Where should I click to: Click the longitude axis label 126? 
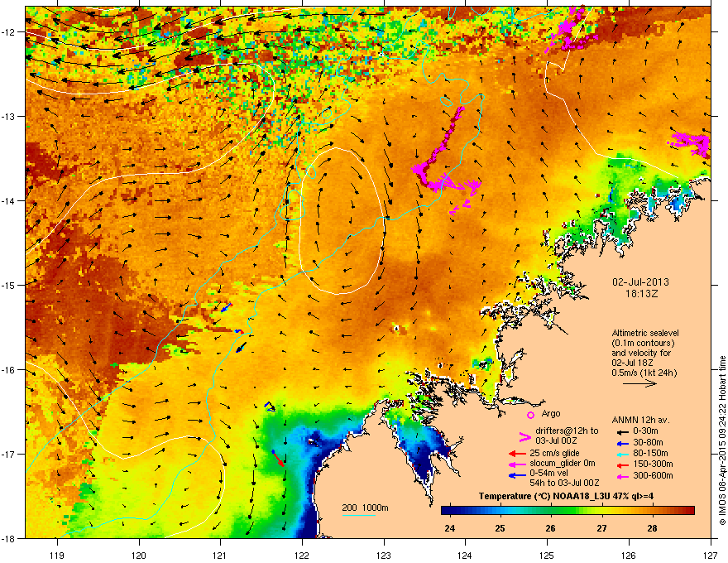coord(629,556)
